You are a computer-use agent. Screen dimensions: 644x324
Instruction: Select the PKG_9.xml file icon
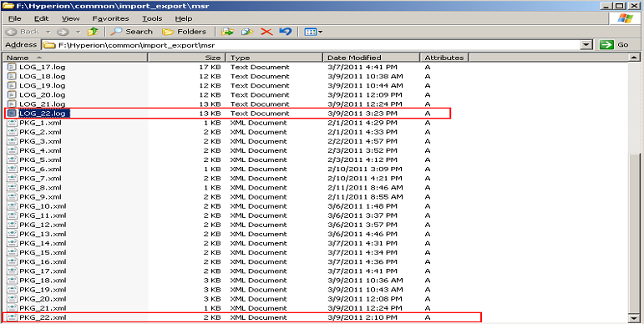[x=12, y=197]
